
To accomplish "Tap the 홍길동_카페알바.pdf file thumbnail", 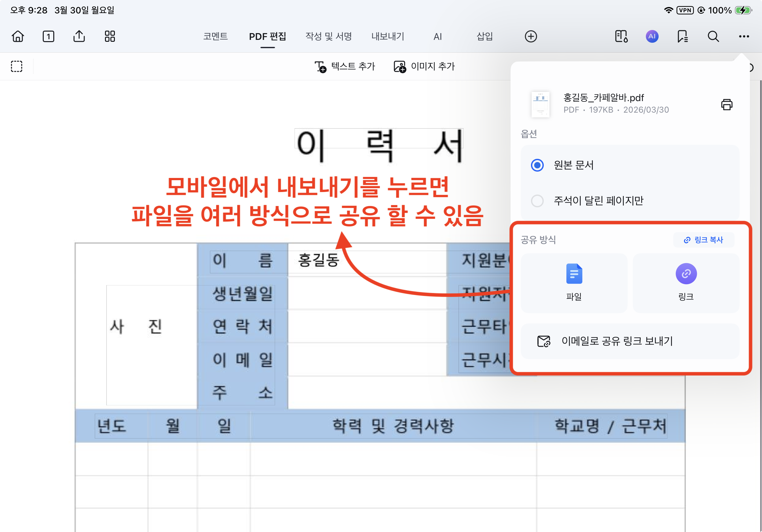I will tap(540, 104).
